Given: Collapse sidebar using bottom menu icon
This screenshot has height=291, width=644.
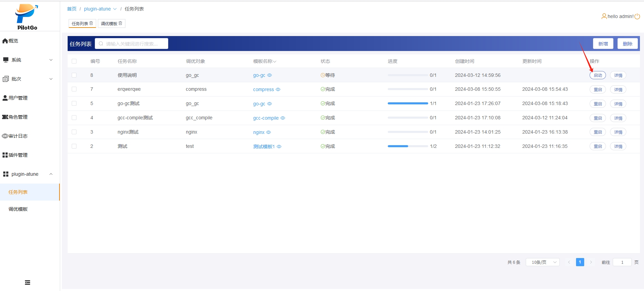Looking at the screenshot, I should pos(28,283).
